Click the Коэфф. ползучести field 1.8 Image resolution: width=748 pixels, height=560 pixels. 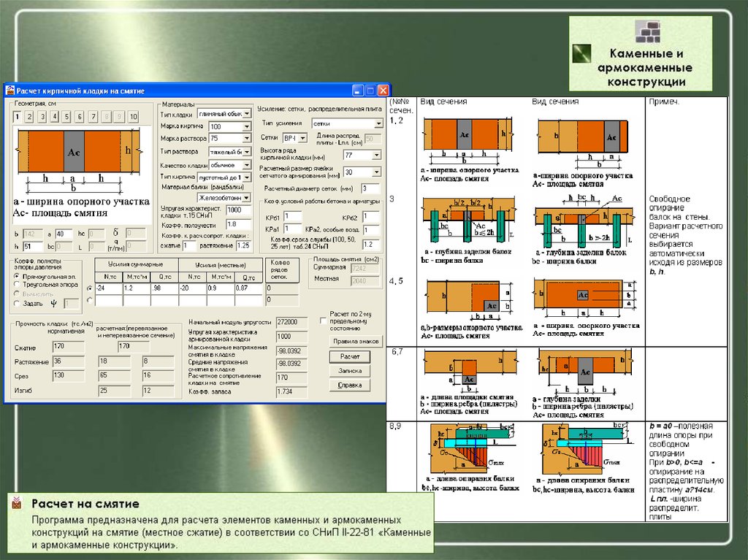[239, 223]
